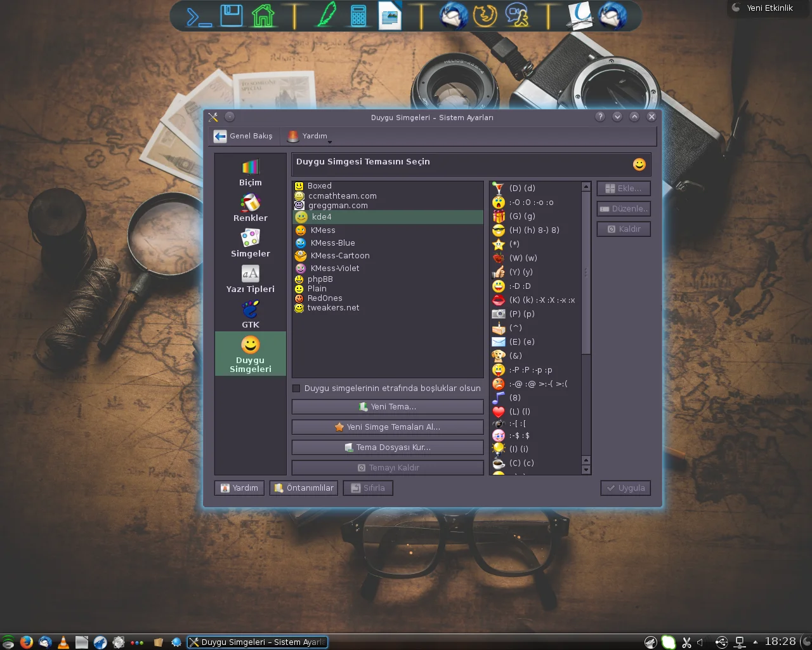Open the Renkler settings category
This screenshot has height=650, width=812.
250,208
